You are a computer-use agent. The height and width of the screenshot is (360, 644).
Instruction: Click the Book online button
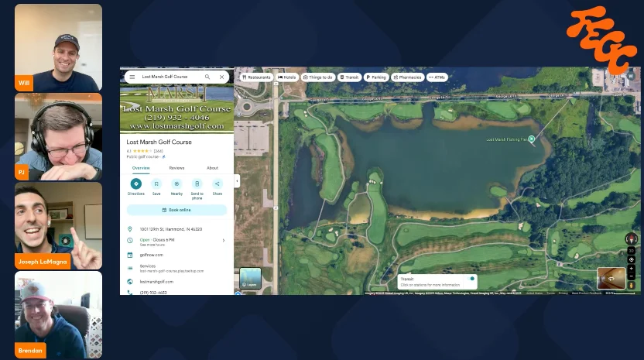(x=176, y=210)
